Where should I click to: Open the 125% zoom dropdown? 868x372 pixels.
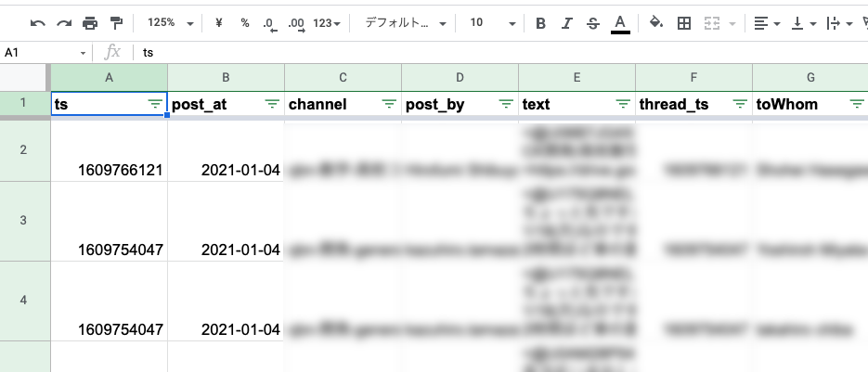pos(171,23)
